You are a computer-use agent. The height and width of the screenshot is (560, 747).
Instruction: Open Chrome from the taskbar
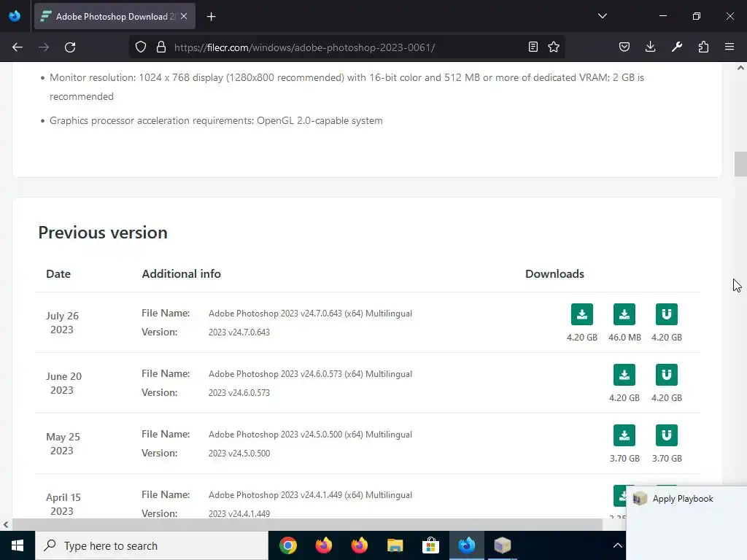pos(287,545)
